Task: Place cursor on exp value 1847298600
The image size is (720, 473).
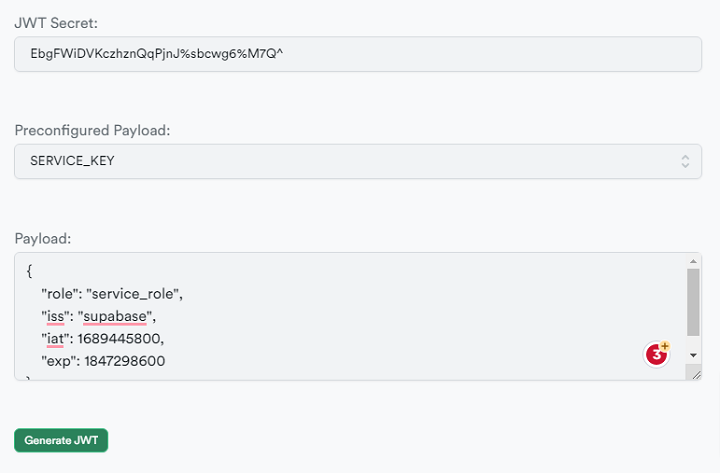Action: tap(124, 361)
